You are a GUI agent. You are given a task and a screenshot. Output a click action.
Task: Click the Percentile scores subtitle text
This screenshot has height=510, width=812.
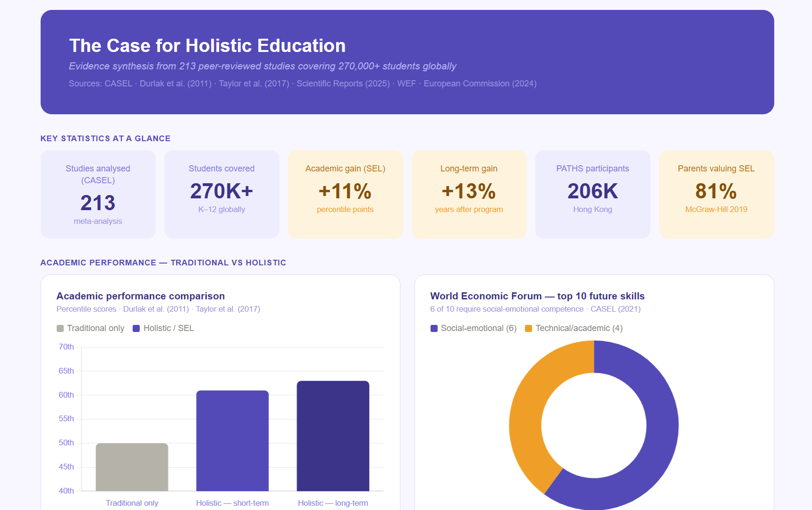158,309
